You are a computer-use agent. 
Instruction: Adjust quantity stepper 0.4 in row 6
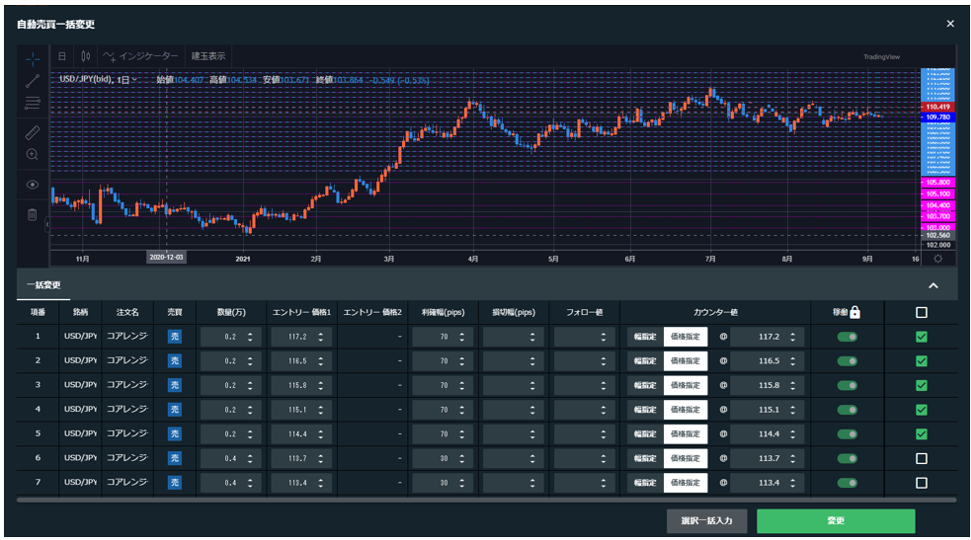pos(250,458)
